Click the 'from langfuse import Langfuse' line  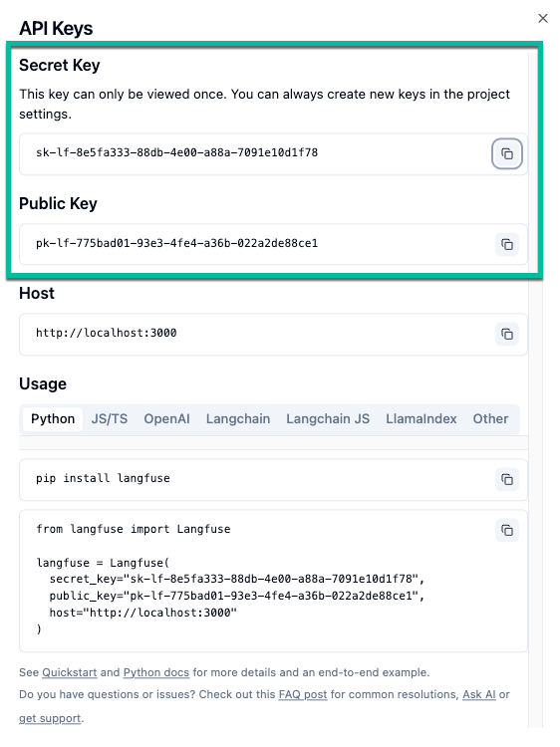click(134, 529)
